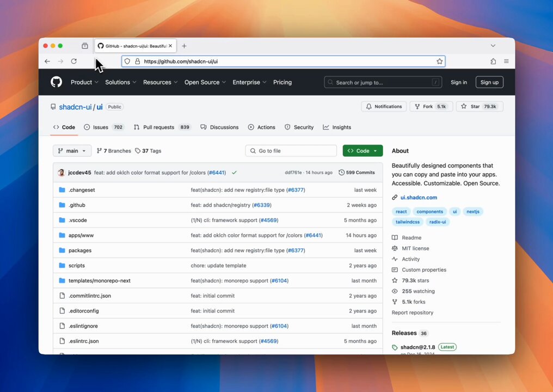Click the commit status green checkmark
The image size is (553, 392).
coord(234,173)
